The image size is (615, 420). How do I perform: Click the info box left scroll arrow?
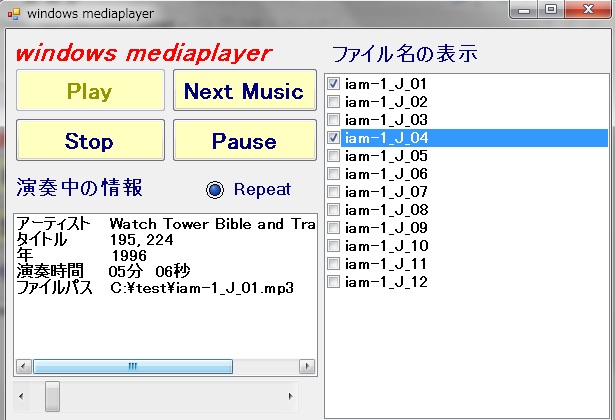pos(23,367)
